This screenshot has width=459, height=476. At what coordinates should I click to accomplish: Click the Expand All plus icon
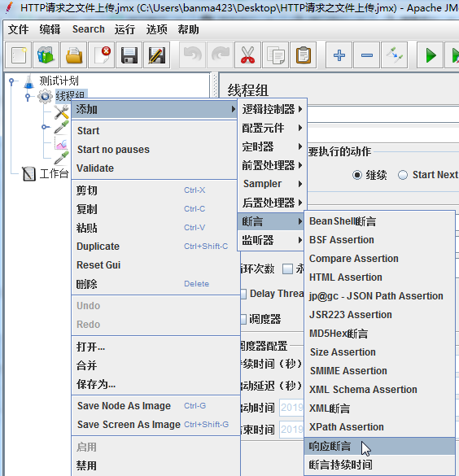pyautogui.click(x=339, y=55)
